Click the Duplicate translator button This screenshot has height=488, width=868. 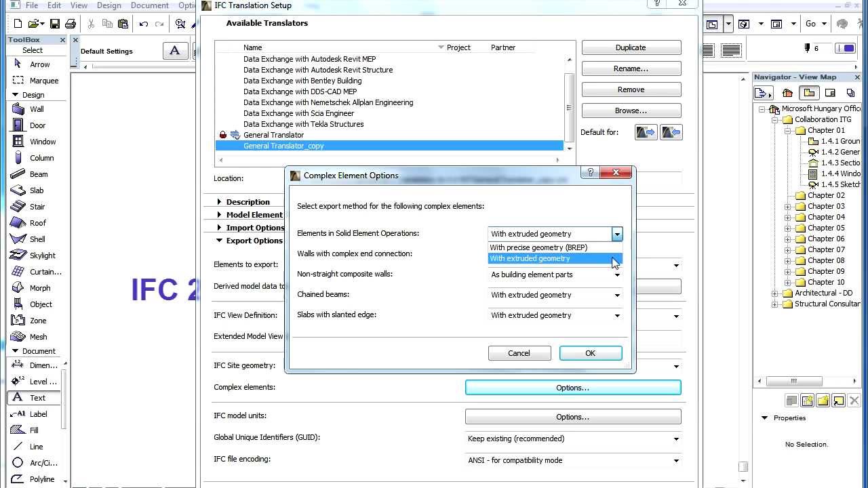[631, 47]
